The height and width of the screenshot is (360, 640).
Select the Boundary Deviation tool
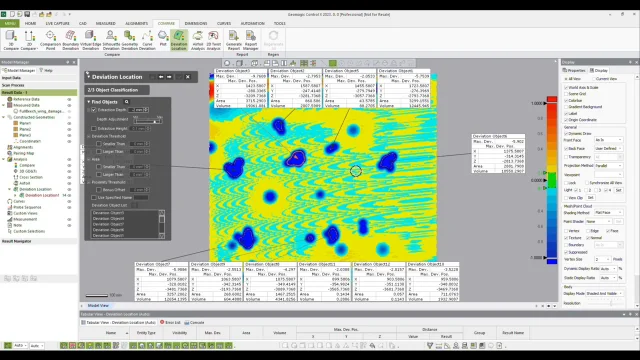[x=70, y=40]
